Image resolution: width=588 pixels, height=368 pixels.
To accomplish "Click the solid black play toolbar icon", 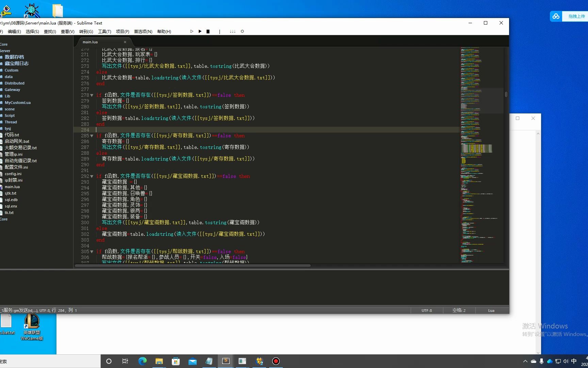I will (x=200, y=31).
